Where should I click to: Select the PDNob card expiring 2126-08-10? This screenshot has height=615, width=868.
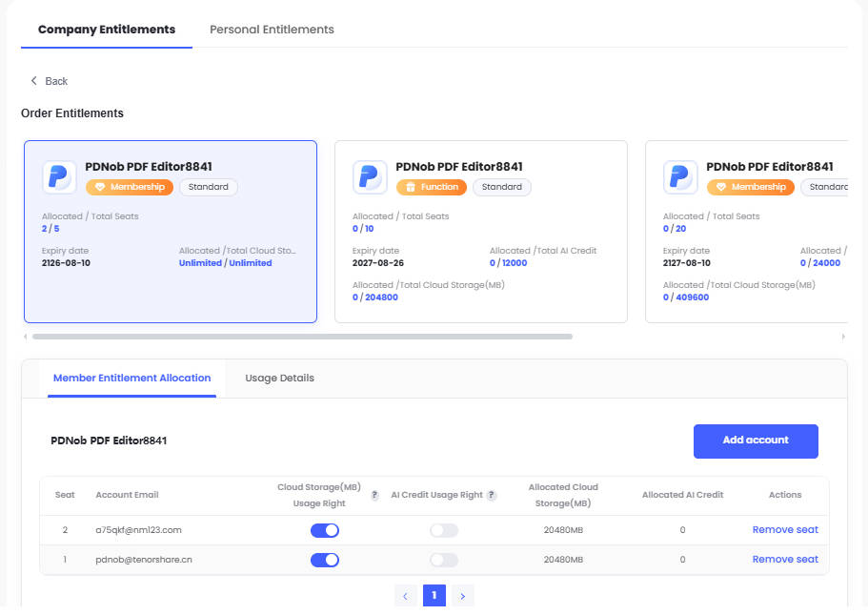[x=171, y=232]
